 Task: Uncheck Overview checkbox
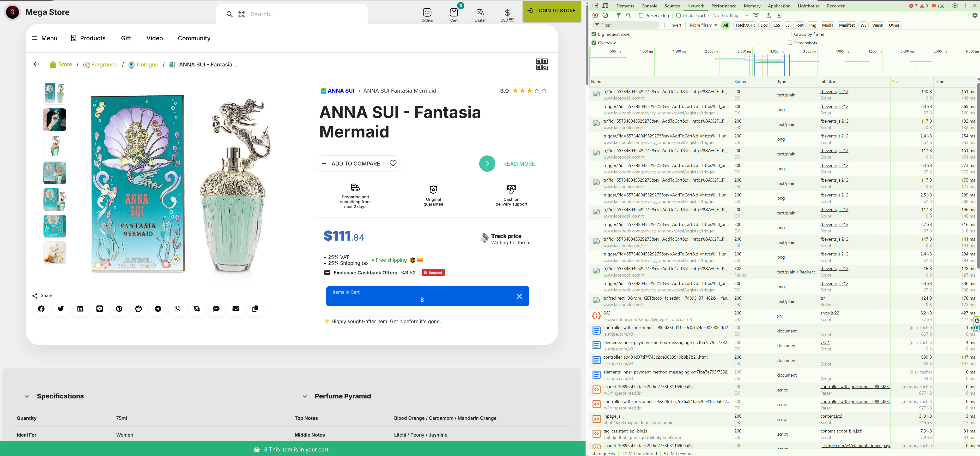(593, 42)
